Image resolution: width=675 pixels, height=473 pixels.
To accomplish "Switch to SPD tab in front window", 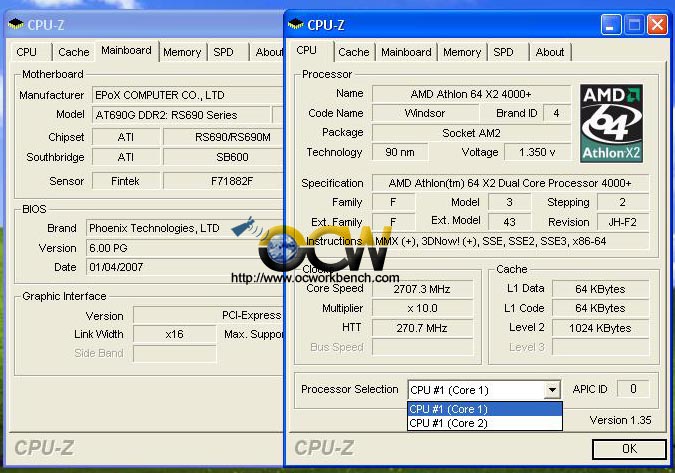I will coord(504,53).
